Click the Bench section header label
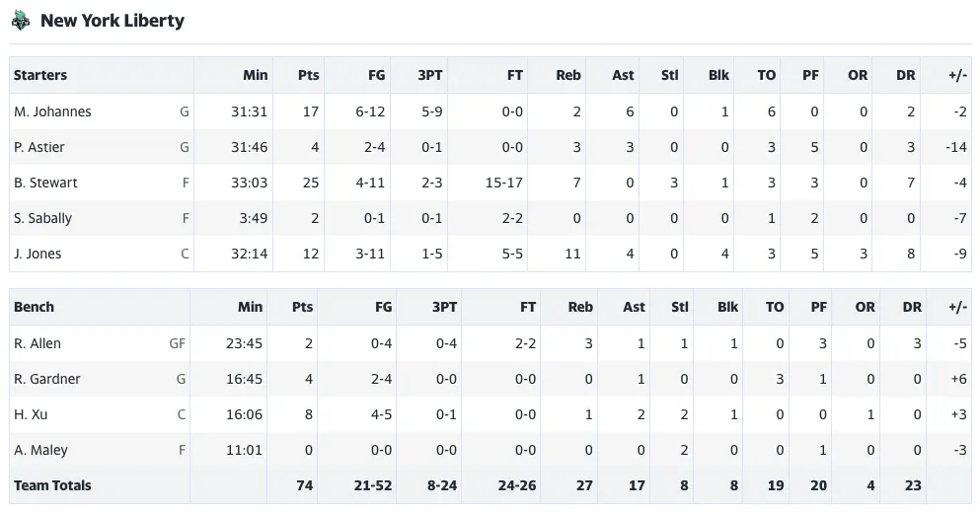The width and height of the screenshot is (980, 512). pos(34,307)
